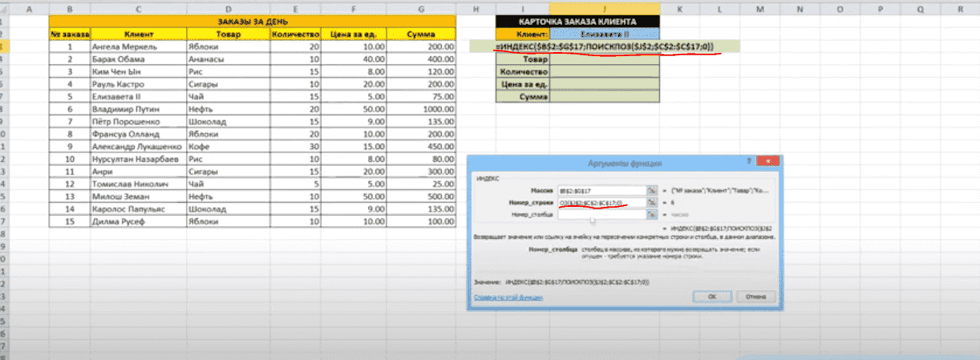
Task: Select the Цена за ед. header in orders table
Action: click(x=354, y=34)
